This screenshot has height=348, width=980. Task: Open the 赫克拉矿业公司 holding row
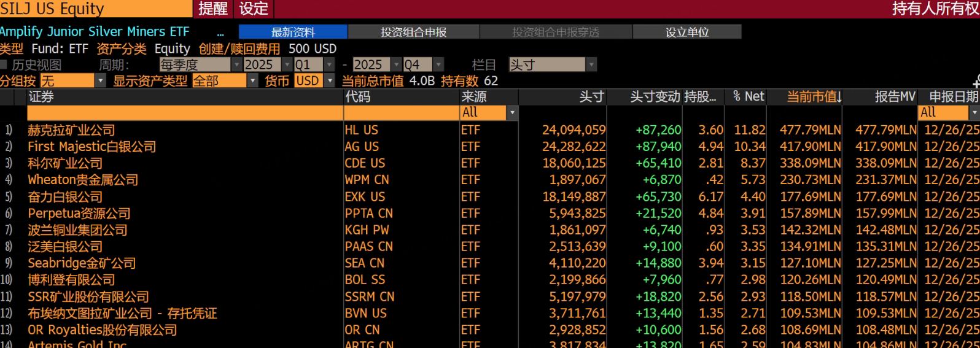click(x=71, y=130)
